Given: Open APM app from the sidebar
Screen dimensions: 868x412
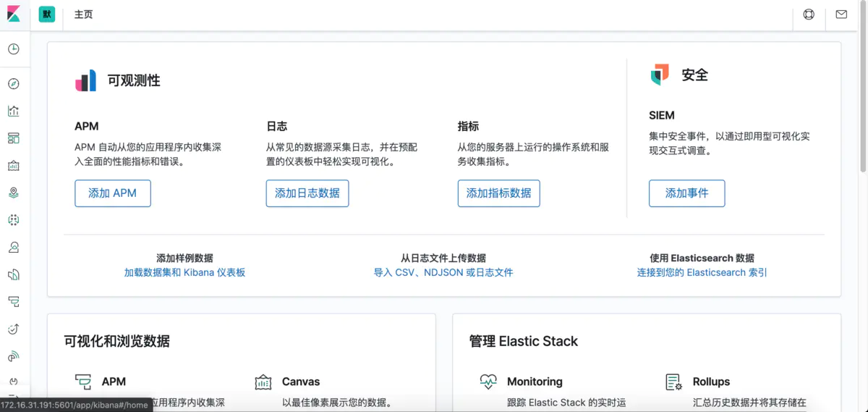Looking at the screenshot, I should [x=14, y=302].
